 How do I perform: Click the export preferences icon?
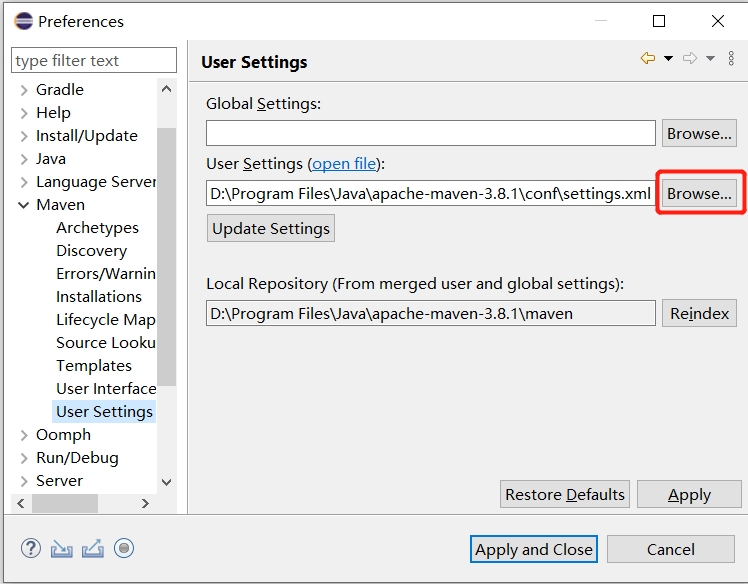click(93, 548)
